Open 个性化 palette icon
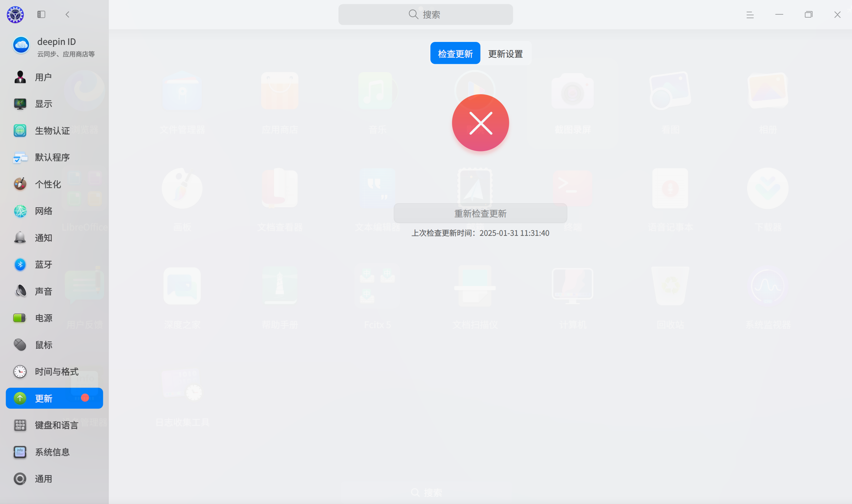The image size is (852, 504). 20,184
